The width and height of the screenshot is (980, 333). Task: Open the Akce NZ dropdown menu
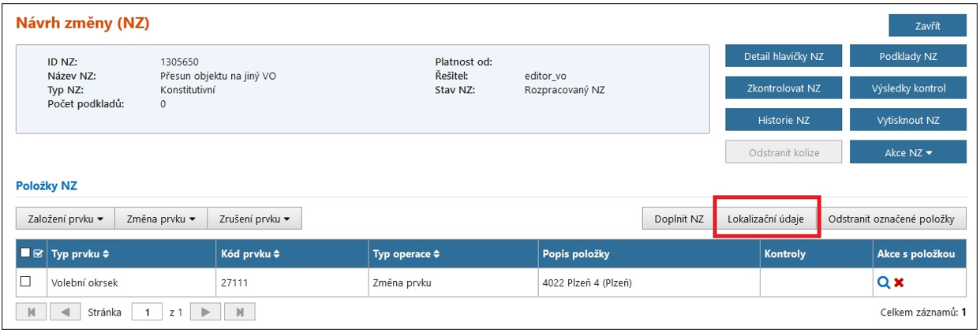click(907, 152)
